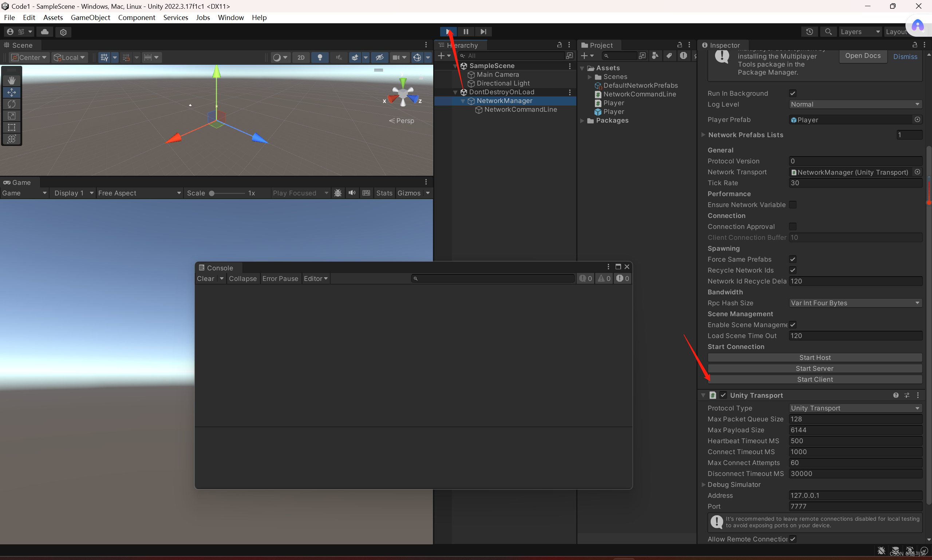Screen dimensions: 932x560
Task: Toggle 2D view mode in Scene
Action: point(300,57)
